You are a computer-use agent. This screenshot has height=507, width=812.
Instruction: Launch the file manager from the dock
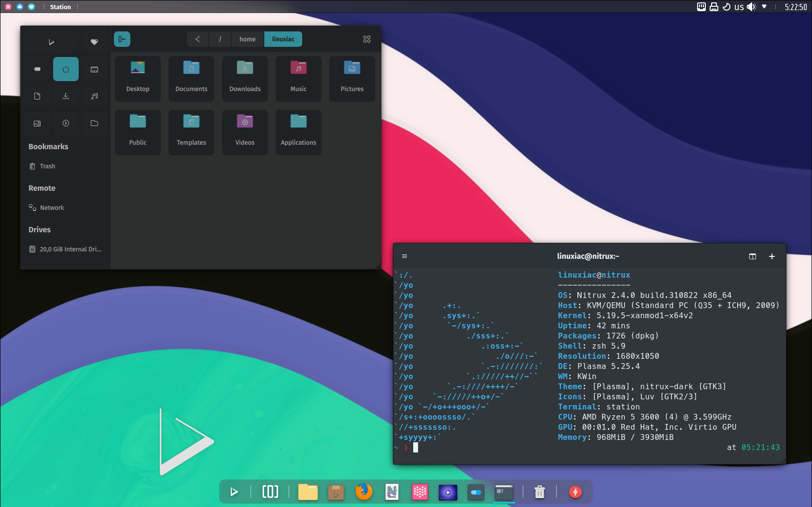coord(308,492)
